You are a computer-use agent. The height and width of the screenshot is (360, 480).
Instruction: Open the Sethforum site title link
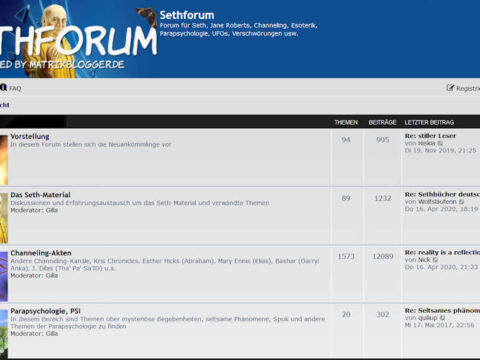tap(187, 15)
